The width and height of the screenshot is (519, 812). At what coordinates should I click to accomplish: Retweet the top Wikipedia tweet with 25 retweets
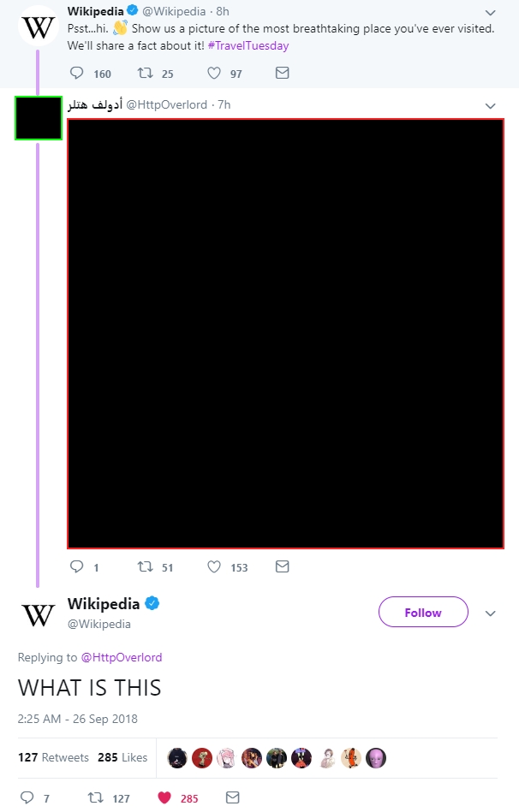pos(146,73)
